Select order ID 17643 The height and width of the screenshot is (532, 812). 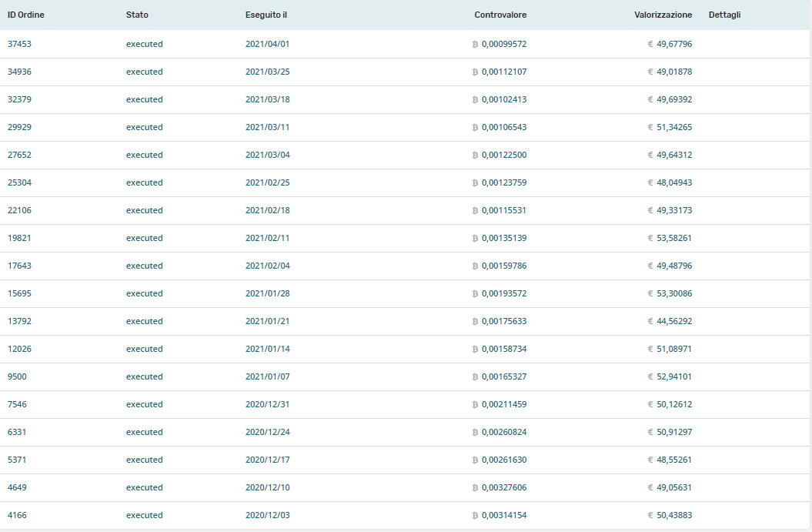pyautogui.click(x=20, y=266)
